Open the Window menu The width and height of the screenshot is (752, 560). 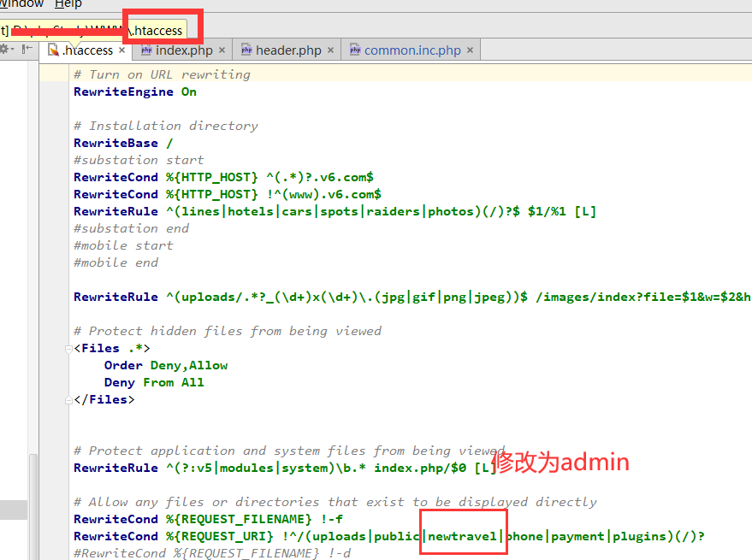pyautogui.click(x=21, y=4)
